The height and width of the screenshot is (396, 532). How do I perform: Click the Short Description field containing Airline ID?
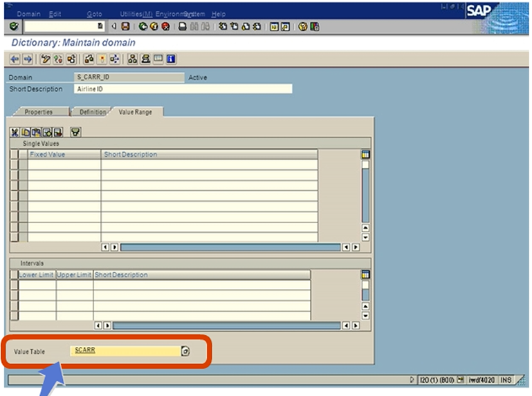pyautogui.click(x=182, y=89)
